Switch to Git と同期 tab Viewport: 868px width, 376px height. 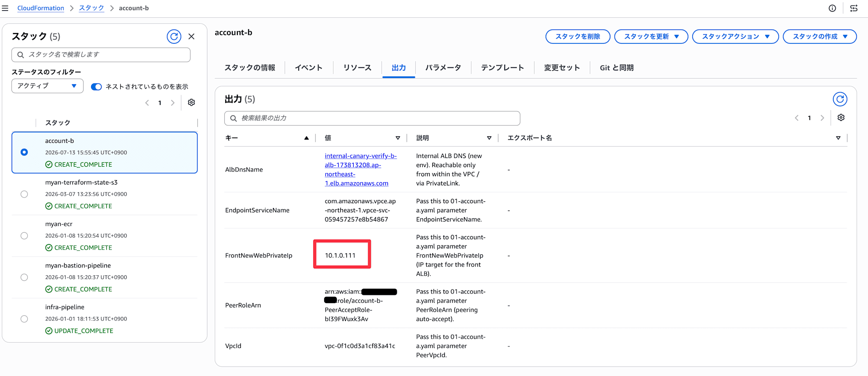617,68
